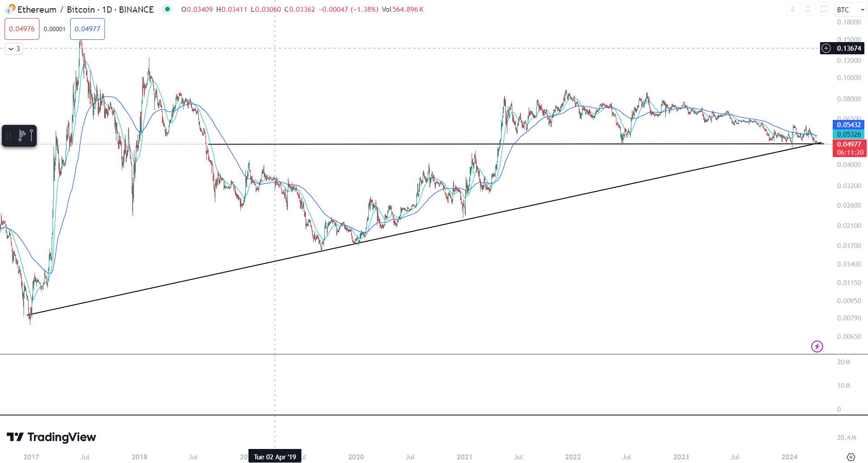Open the Ethereum / Bitcoin symbol title

point(86,10)
